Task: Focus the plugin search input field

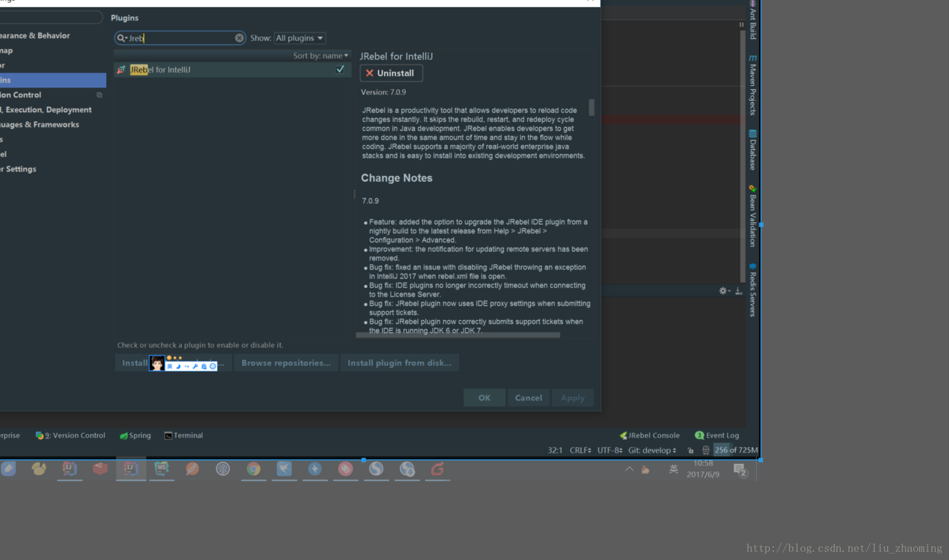Action: coord(181,38)
